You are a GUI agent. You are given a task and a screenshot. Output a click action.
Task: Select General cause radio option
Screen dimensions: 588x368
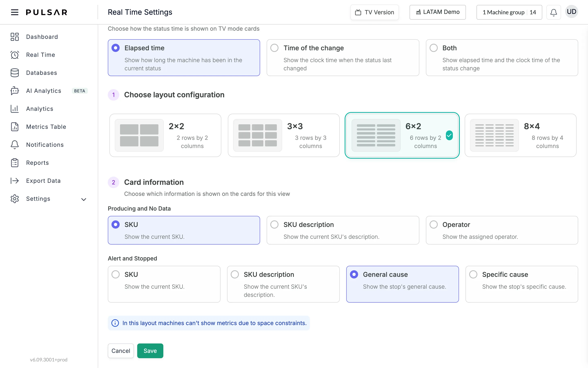[402, 284]
